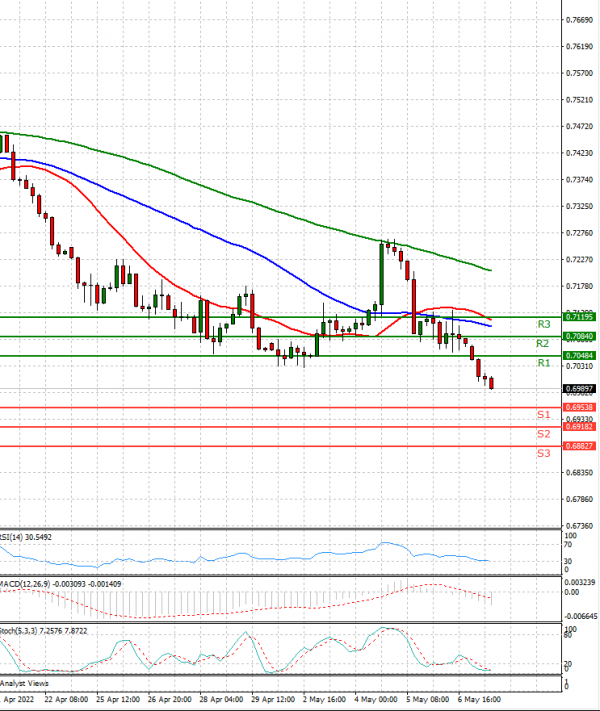Select the 0.69538 support price tag
The image size is (600, 711).
(579, 407)
